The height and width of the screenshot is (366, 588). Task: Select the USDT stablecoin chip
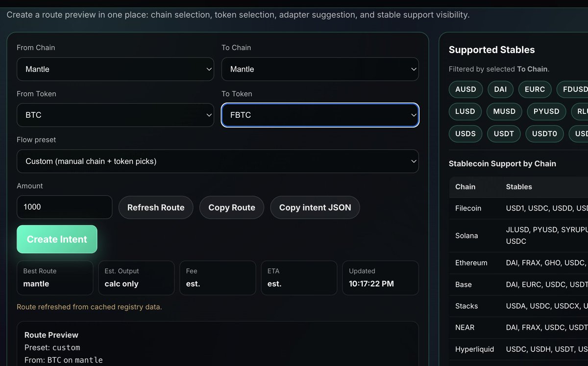coord(504,133)
